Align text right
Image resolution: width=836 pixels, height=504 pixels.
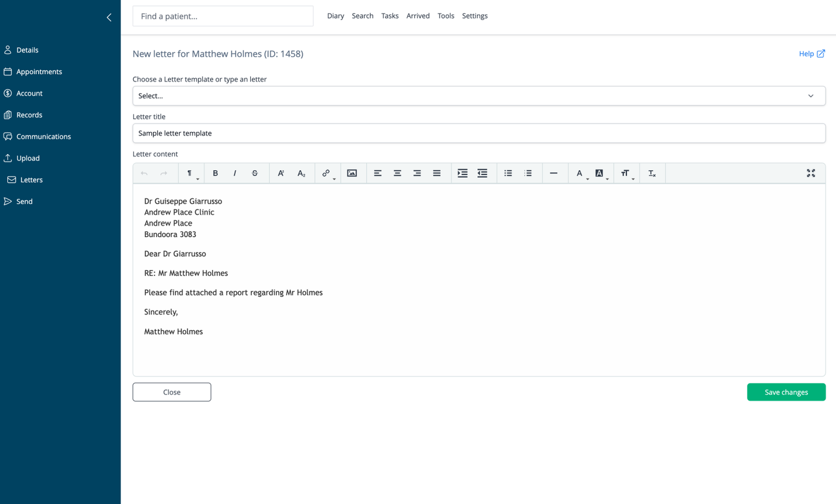417,173
